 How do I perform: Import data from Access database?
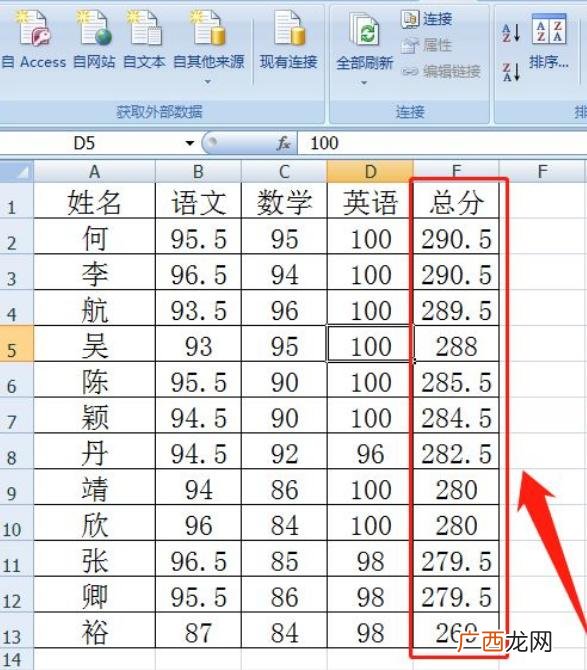(34, 41)
